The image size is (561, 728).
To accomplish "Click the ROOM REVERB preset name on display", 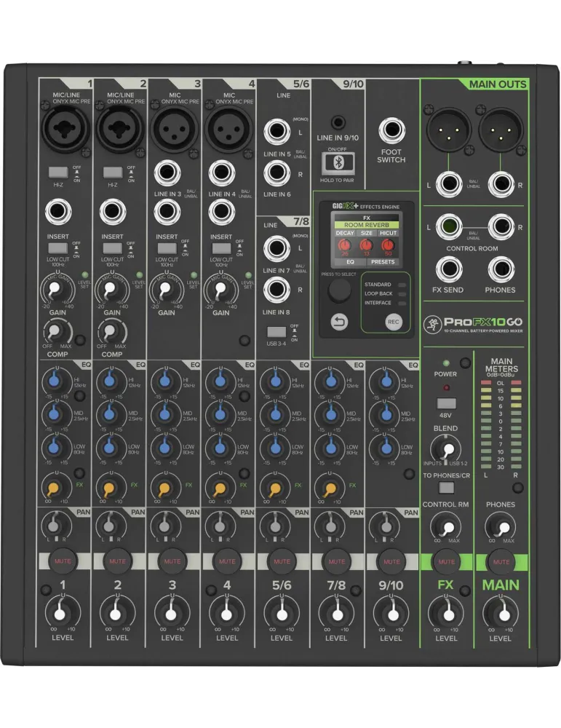I will coord(367,225).
